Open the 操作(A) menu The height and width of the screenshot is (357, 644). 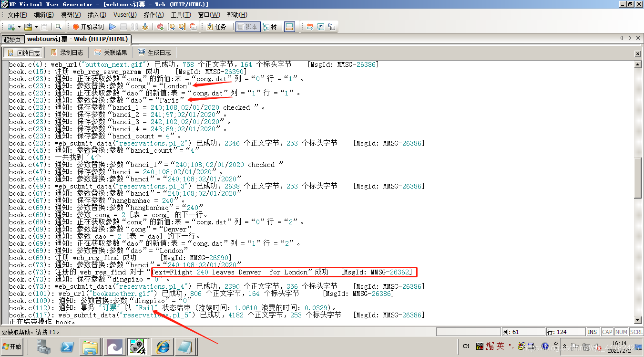pyautogui.click(x=153, y=15)
